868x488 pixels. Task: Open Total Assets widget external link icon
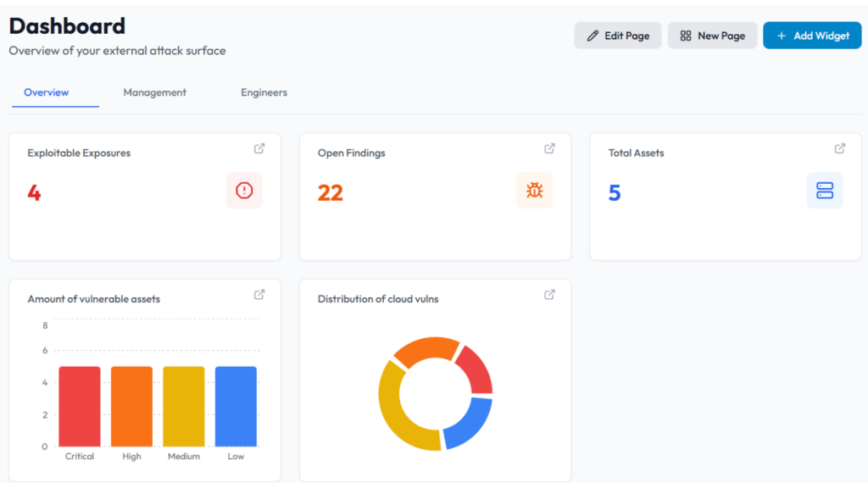(x=840, y=148)
